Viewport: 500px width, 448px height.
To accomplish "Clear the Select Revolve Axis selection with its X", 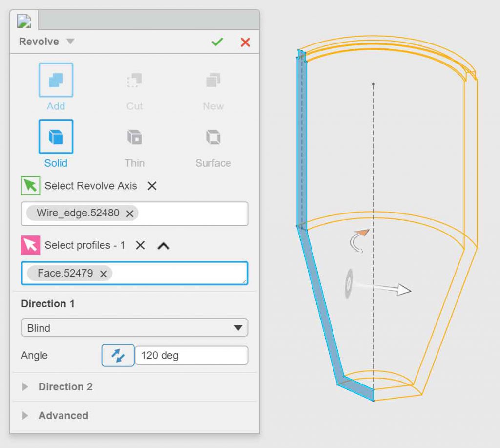I will [151, 186].
